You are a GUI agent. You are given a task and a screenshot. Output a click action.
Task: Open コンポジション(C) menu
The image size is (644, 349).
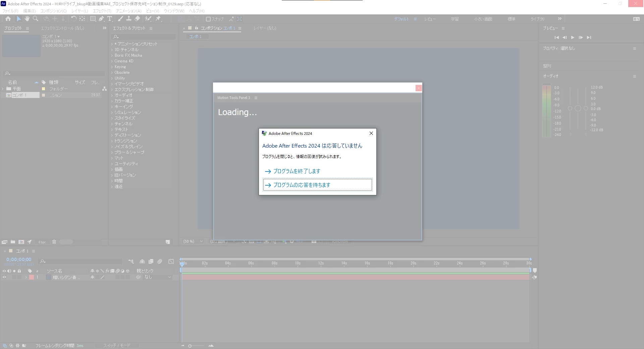[54, 11]
